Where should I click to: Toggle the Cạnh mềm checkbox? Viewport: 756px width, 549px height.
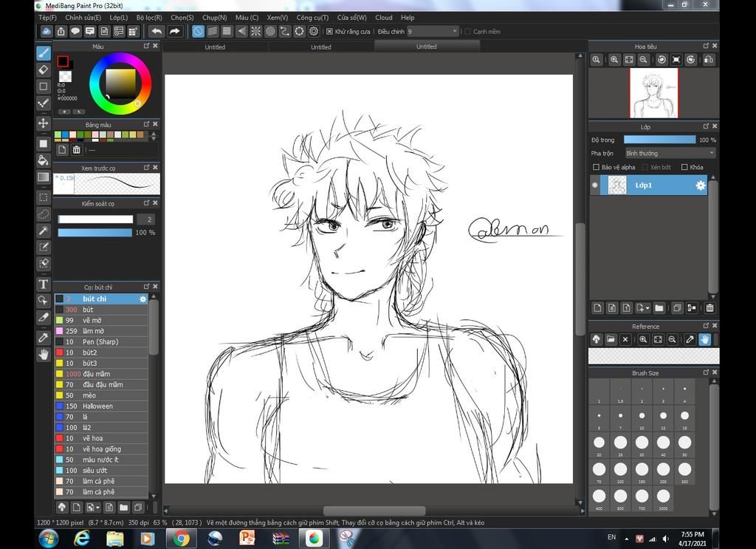pyautogui.click(x=467, y=32)
